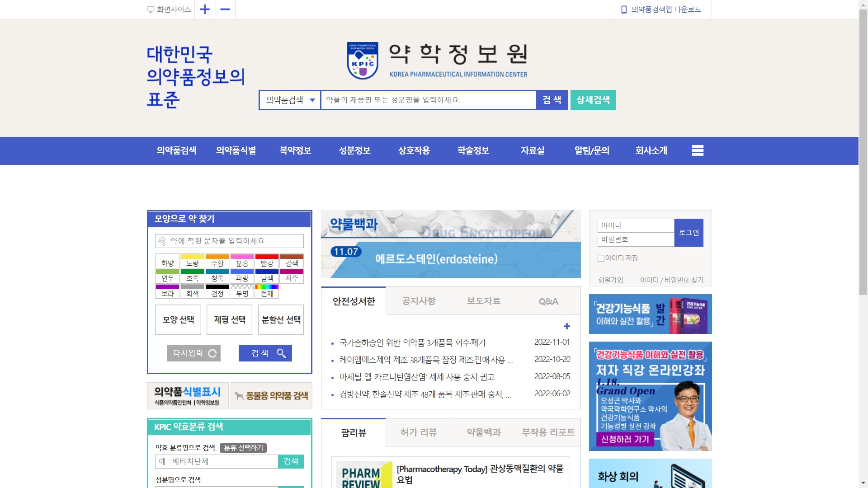Click the screen size increase plus icon

coord(205,9)
